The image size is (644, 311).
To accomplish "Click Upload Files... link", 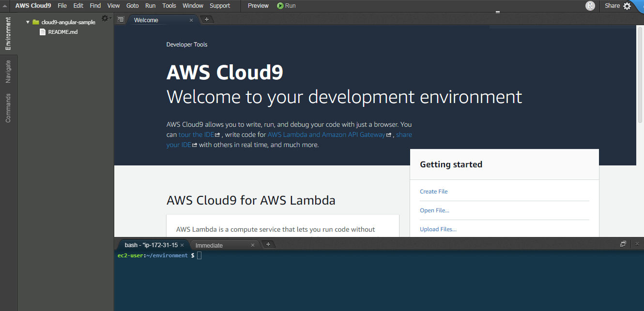I will tap(438, 229).
